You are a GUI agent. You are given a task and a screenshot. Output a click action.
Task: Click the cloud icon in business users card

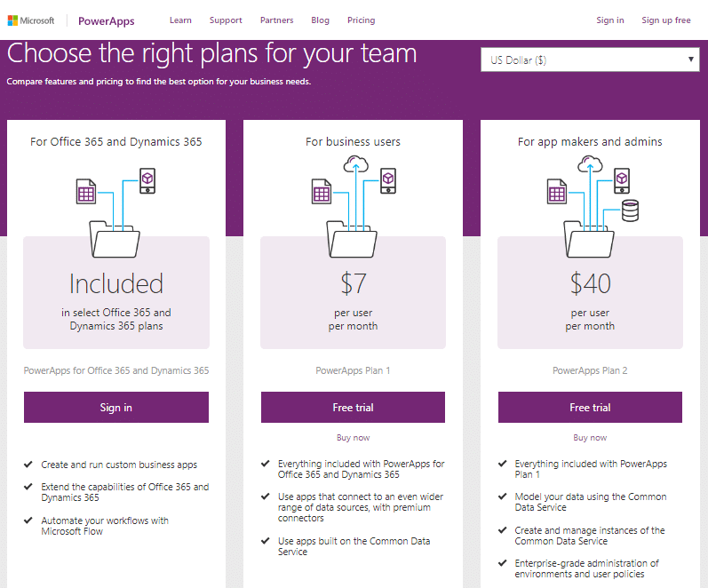pos(354,163)
